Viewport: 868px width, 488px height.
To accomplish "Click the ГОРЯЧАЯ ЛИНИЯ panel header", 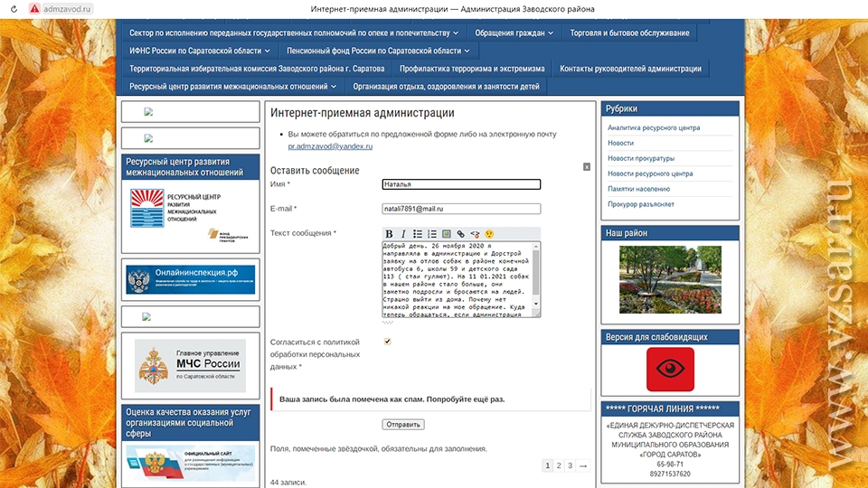I will pyautogui.click(x=670, y=408).
